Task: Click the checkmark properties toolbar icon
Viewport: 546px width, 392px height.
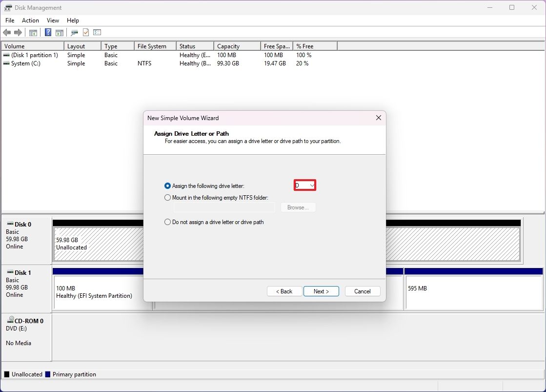Action: click(x=85, y=32)
